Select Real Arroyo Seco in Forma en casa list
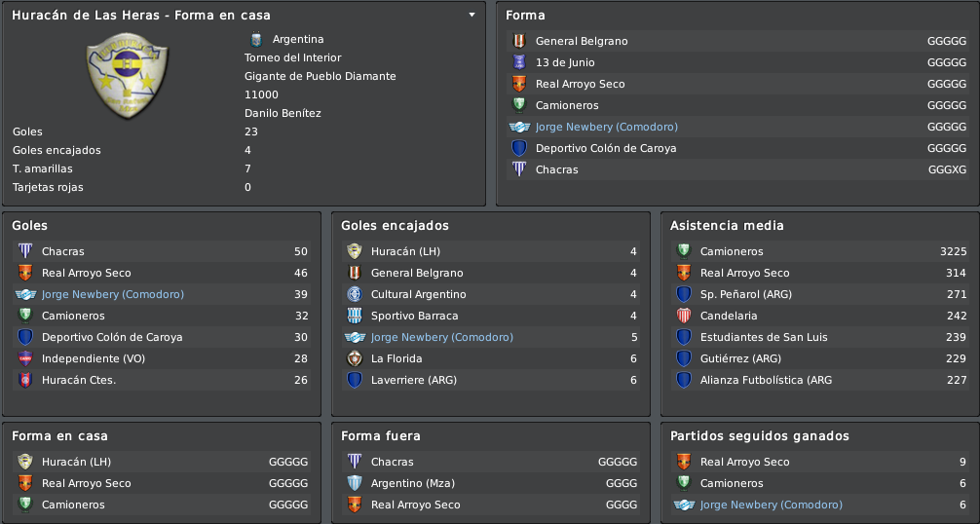 162,483
